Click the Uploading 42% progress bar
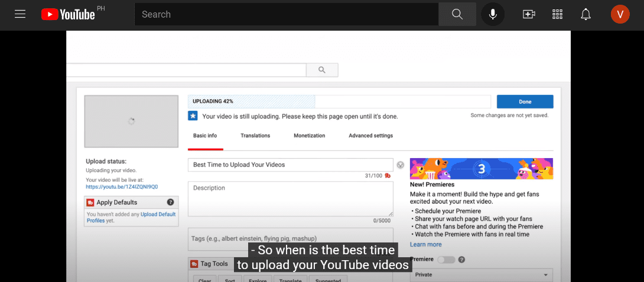This screenshot has width=644, height=282. (x=339, y=101)
